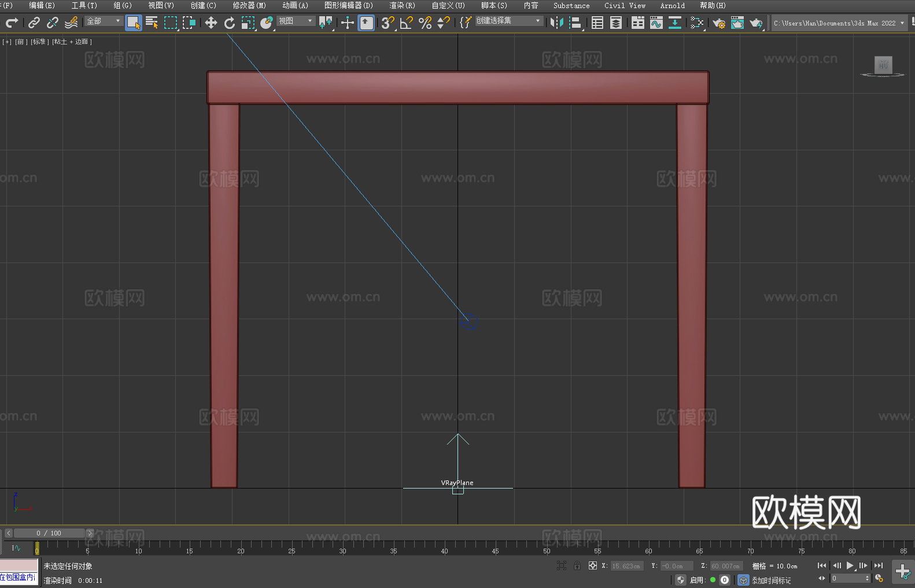
Task: Toggle Absolute/Offset transform type-in mode
Action: click(x=592, y=565)
